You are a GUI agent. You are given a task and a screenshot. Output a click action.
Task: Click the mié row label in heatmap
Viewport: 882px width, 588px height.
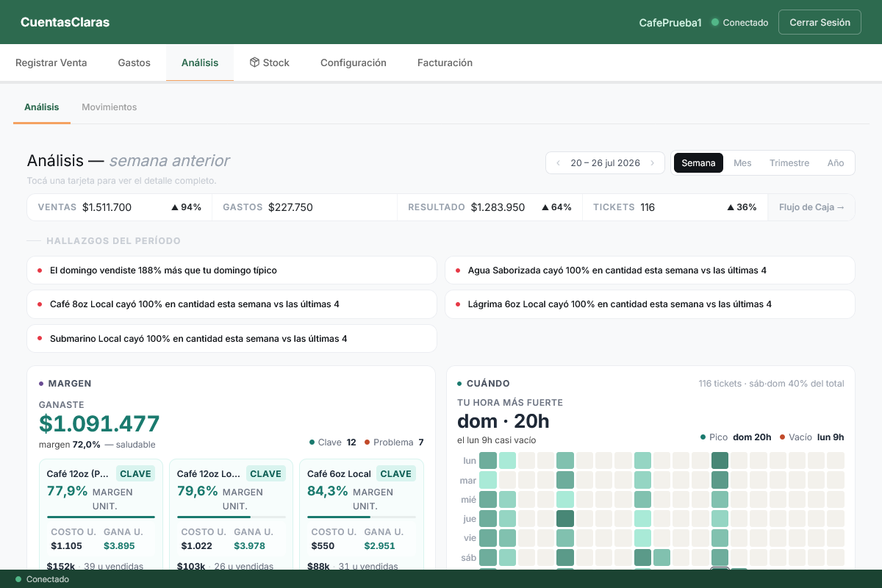click(468, 500)
